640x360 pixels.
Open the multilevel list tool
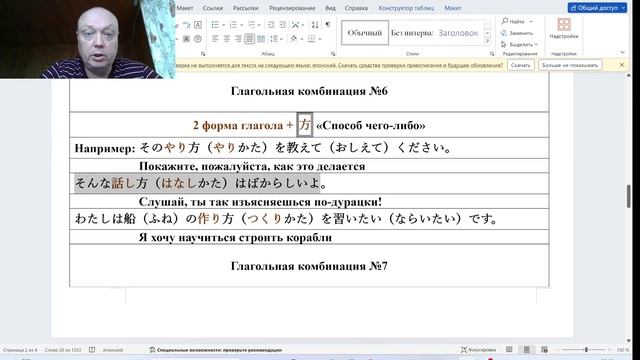coord(251,25)
